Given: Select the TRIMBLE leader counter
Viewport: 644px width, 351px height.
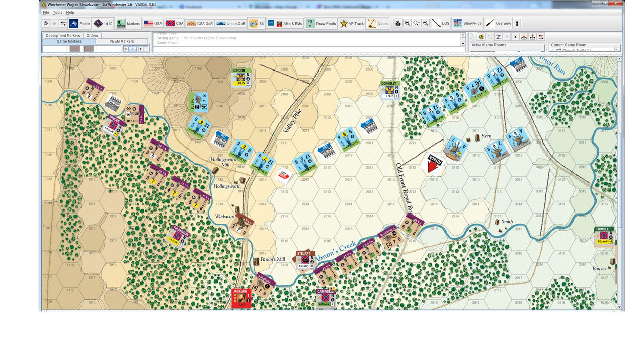Looking at the screenshot, I should click(604, 236).
